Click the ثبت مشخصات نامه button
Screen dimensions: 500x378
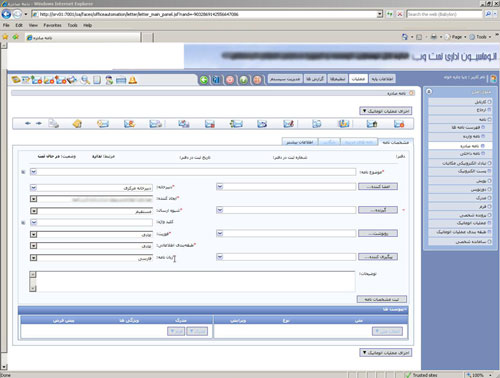(382, 299)
